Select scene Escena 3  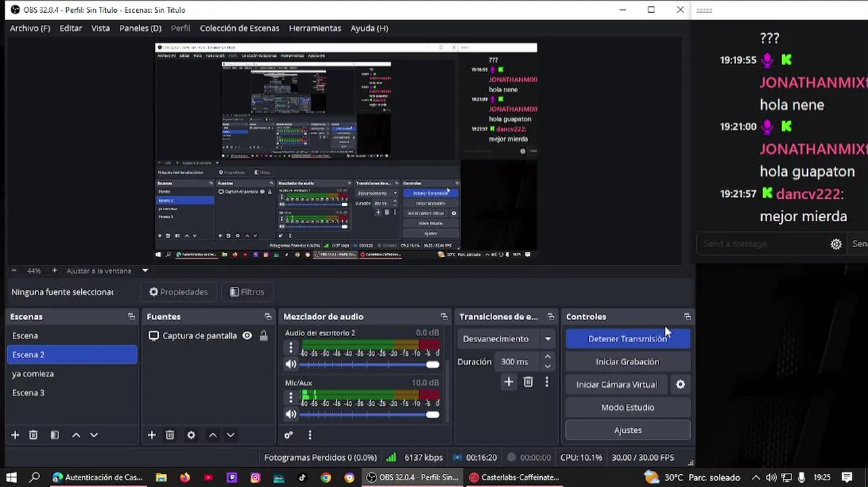point(72,392)
